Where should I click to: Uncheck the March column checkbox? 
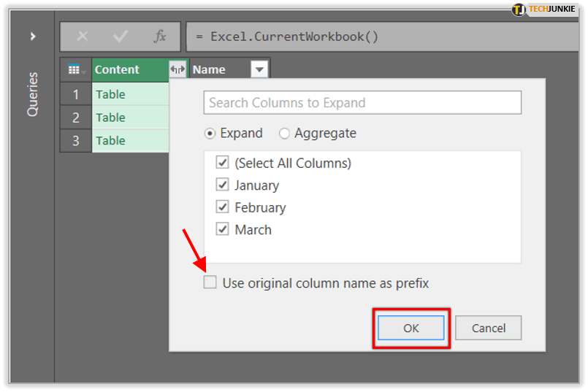[x=223, y=229]
